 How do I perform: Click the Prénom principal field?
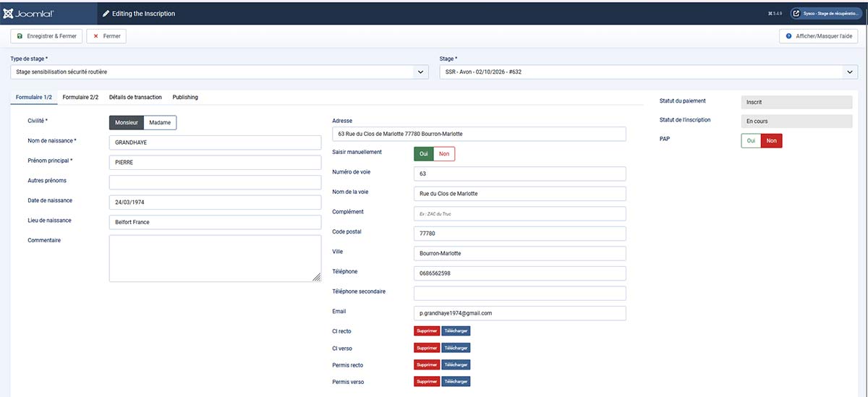(215, 162)
